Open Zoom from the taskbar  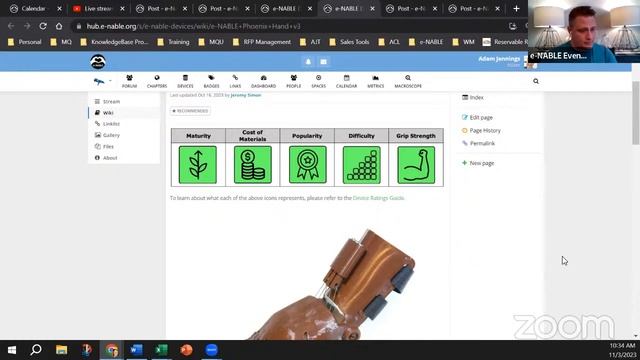(211, 350)
